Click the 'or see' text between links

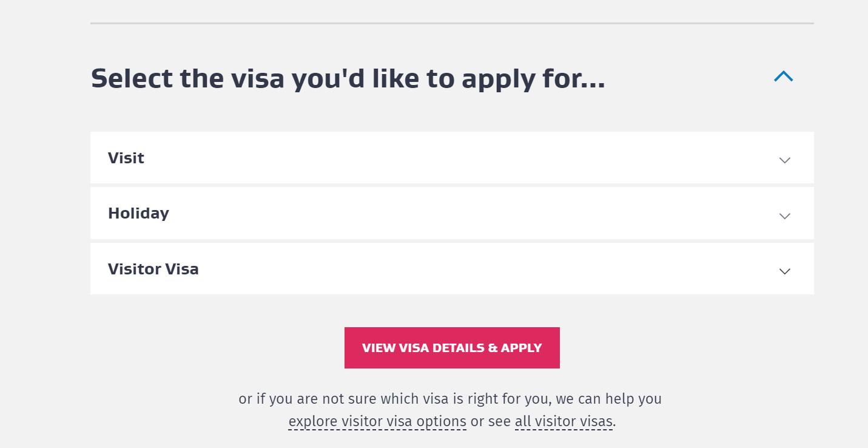pos(491,421)
